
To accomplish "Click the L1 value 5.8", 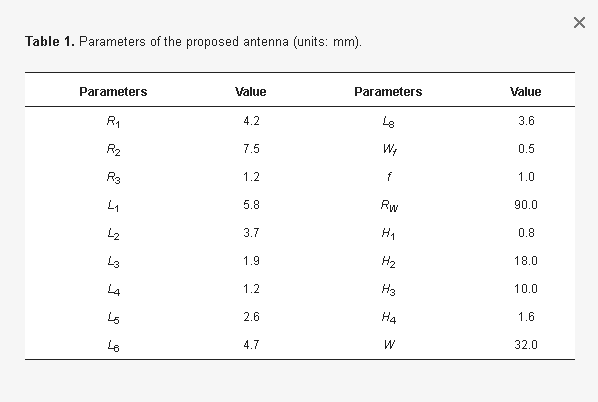I will click(251, 205).
